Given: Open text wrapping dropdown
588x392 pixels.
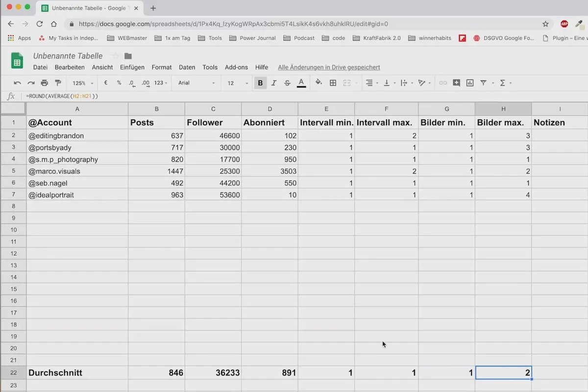Looking at the screenshot, I should (x=406, y=83).
